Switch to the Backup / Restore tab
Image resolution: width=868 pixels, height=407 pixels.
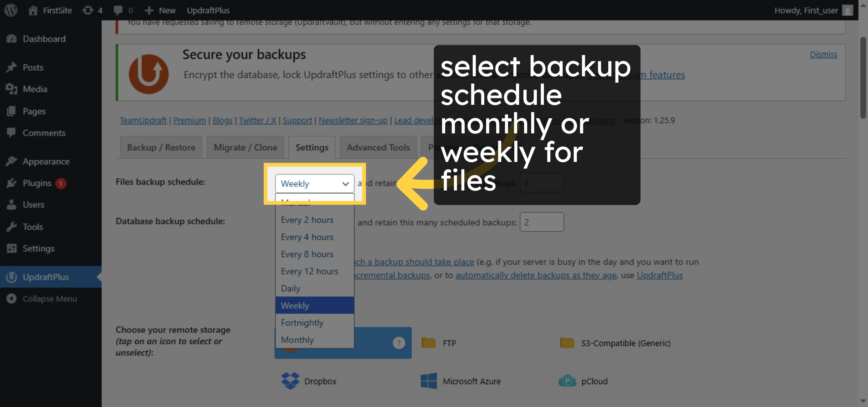(161, 147)
